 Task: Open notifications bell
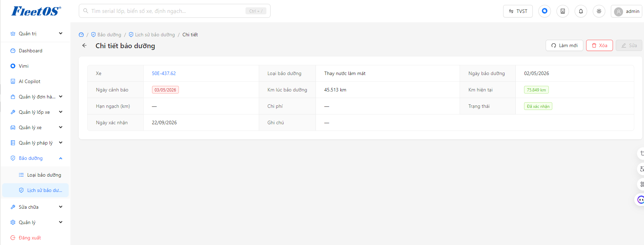point(581,11)
